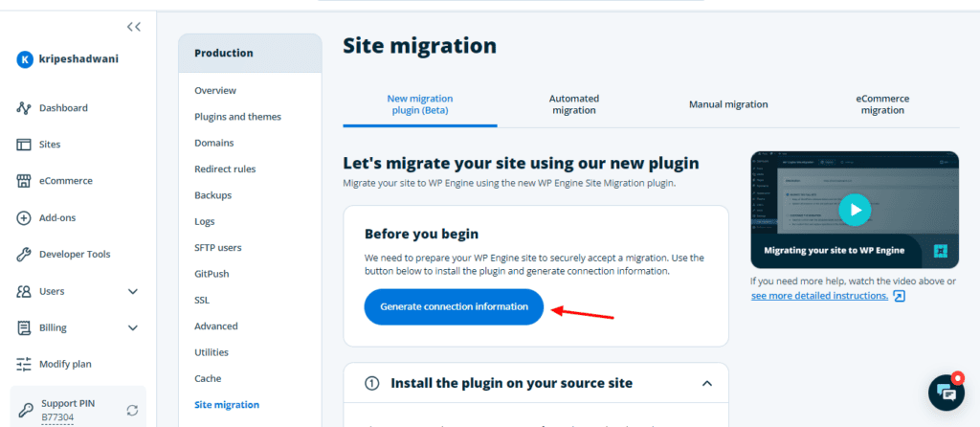Open SFTP users page
The width and height of the screenshot is (980, 427).
click(x=217, y=248)
